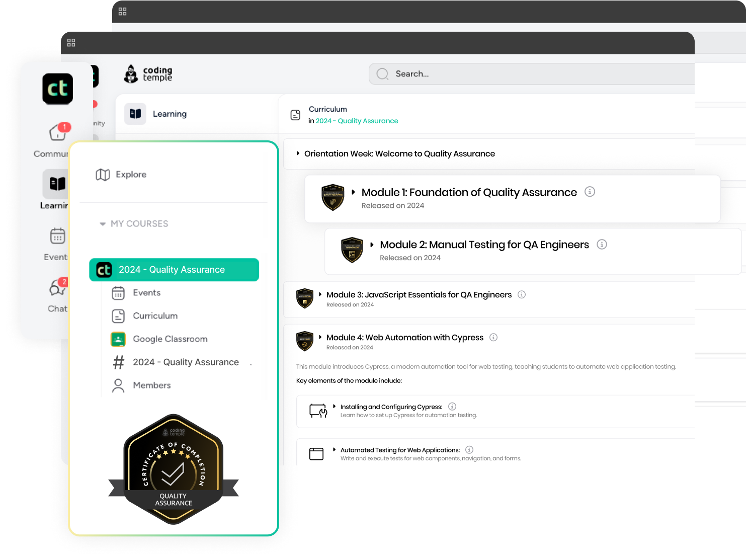The image size is (746, 560).
Task: Click info icon beside Module 4 title
Action: click(493, 337)
